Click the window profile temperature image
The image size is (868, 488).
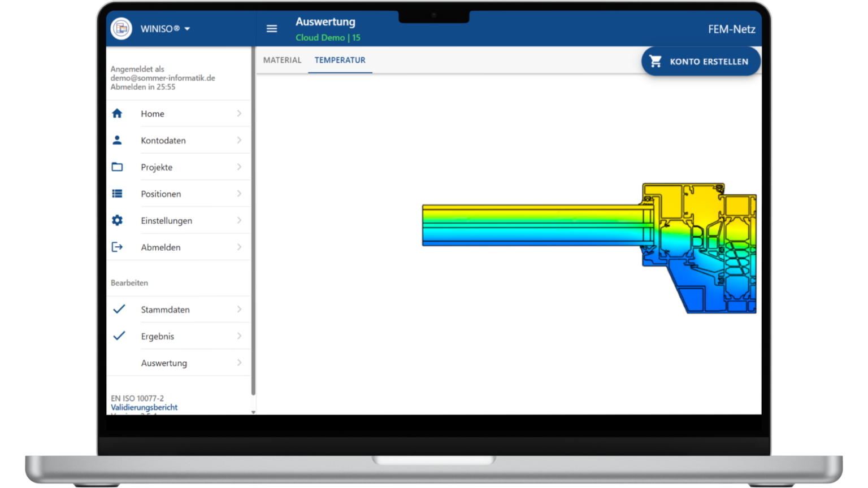(589, 248)
